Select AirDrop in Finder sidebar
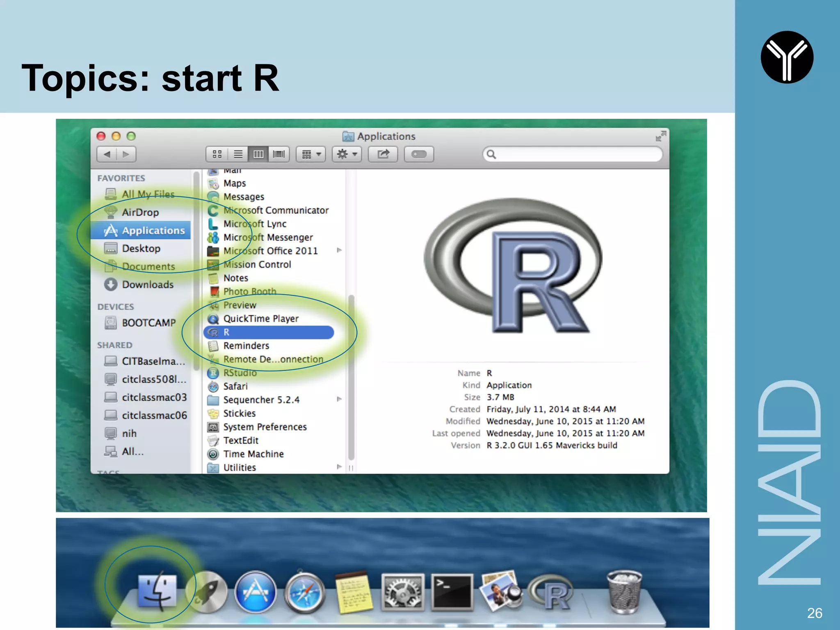The height and width of the screenshot is (630, 840). [x=141, y=212]
